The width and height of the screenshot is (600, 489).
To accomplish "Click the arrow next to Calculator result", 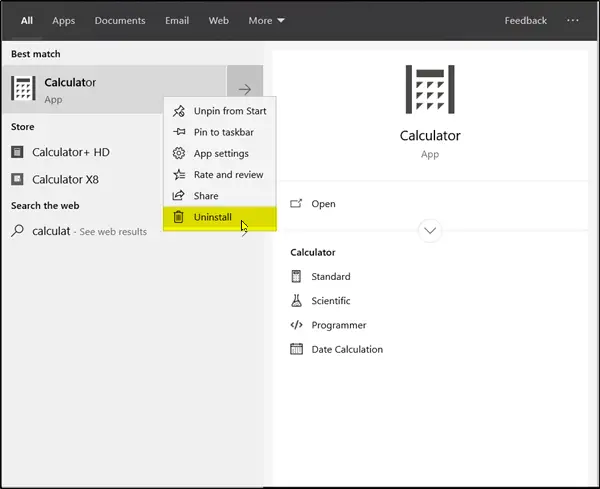I will [245, 89].
